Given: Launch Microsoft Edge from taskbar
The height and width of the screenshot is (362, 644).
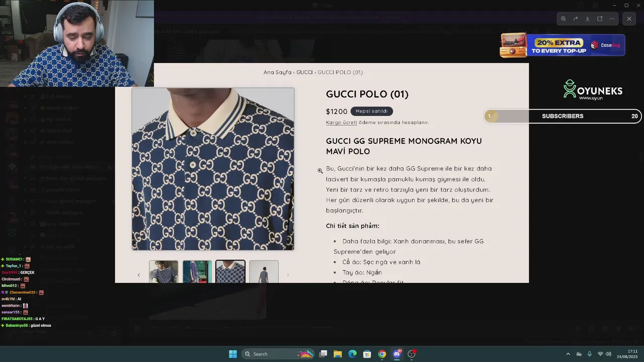Looking at the screenshot, I should 353,354.
